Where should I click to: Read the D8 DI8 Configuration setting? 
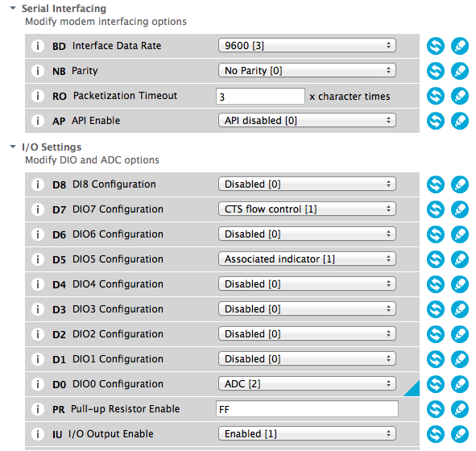[436, 184]
